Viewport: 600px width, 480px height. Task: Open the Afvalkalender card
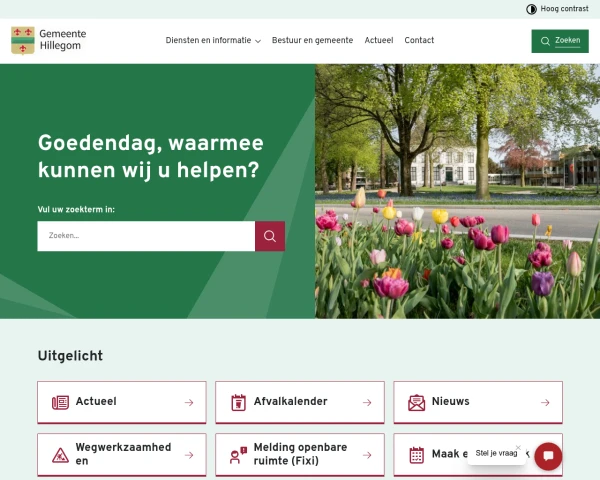click(300, 402)
